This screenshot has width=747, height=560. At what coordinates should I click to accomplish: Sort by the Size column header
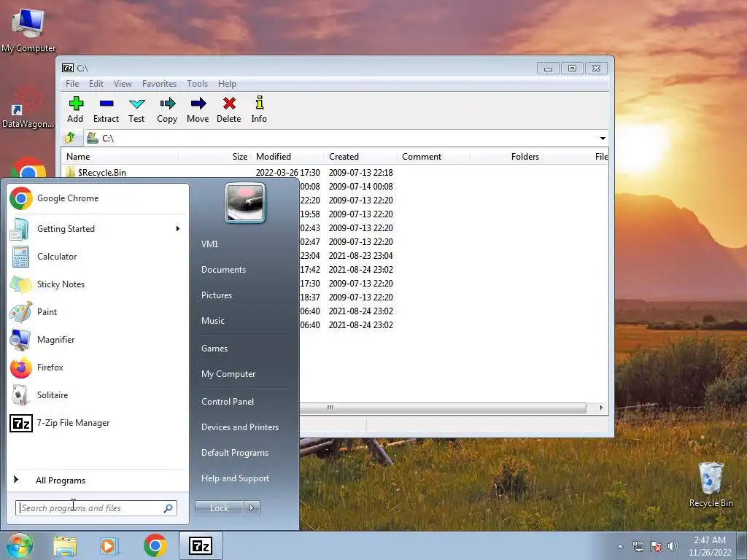[x=214, y=157]
